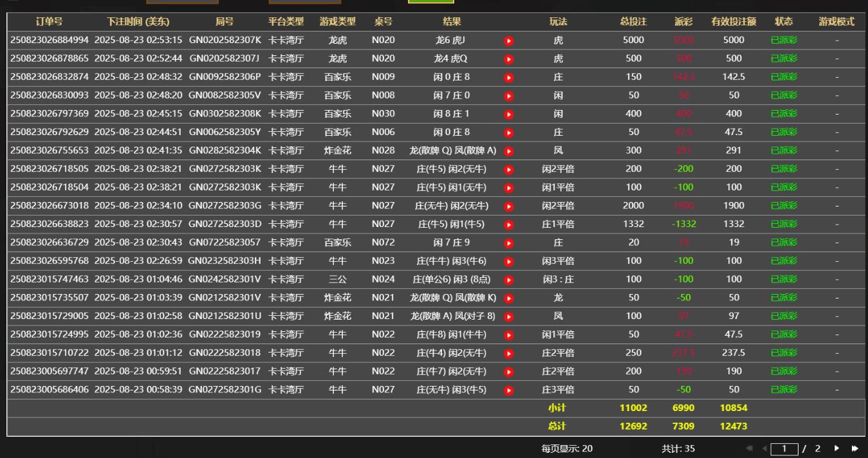
Task: Click the page number input field
Action: tap(784, 449)
